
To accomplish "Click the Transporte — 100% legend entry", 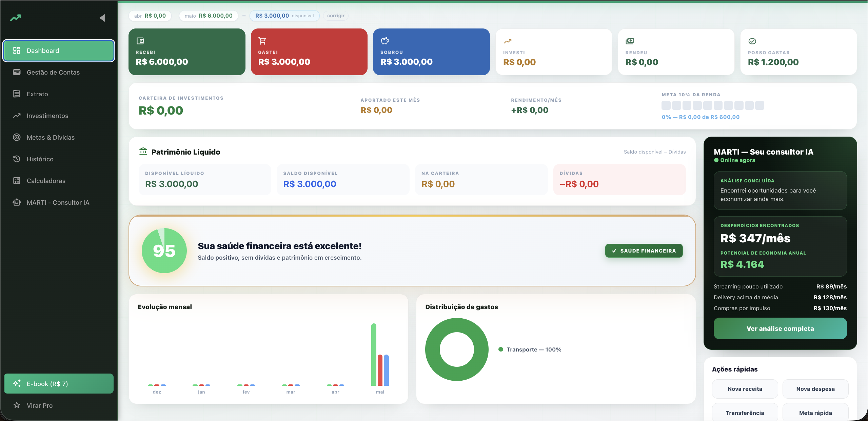I will click(x=530, y=349).
